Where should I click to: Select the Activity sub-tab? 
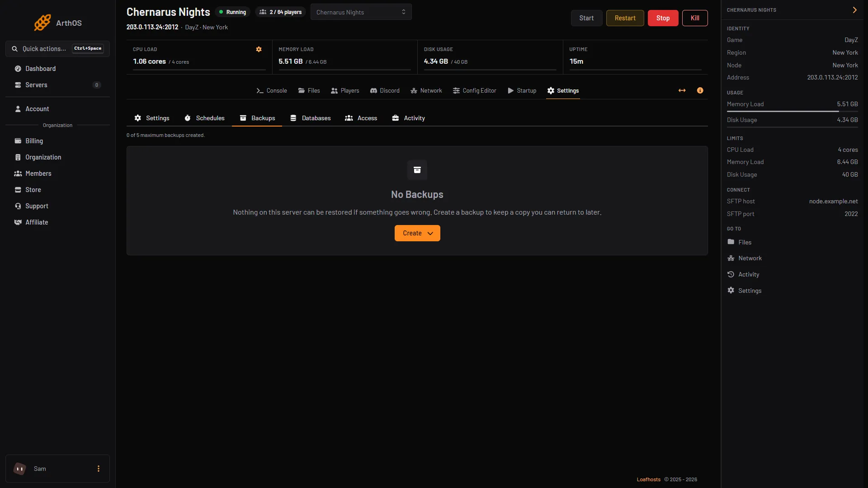(408, 118)
